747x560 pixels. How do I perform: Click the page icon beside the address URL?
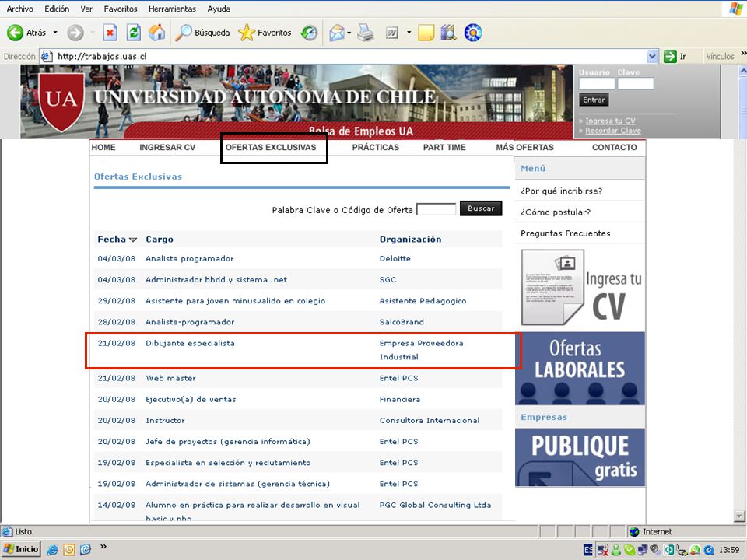(46, 56)
